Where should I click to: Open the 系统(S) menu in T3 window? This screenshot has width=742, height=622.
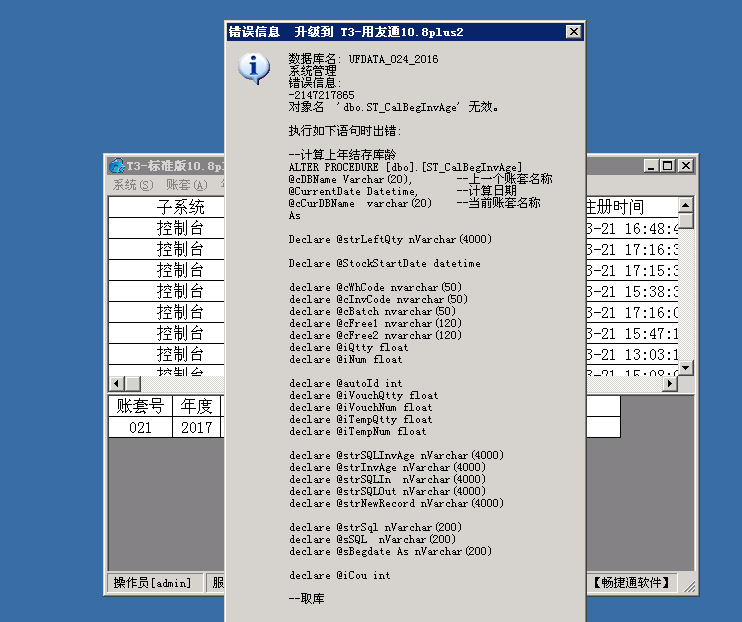click(133, 185)
